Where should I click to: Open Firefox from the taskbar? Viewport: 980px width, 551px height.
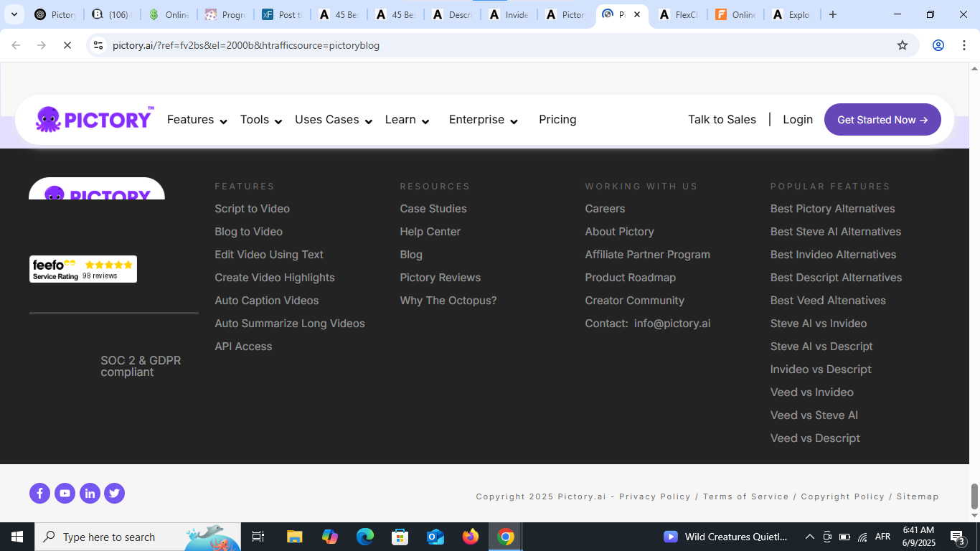[471, 537]
